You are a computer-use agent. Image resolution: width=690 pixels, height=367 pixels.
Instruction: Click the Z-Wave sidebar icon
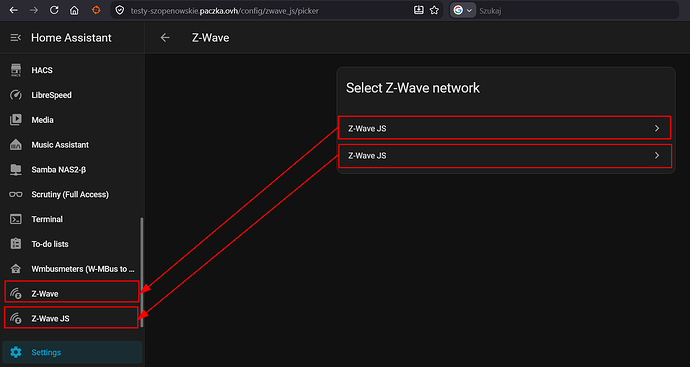coord(16,294)
